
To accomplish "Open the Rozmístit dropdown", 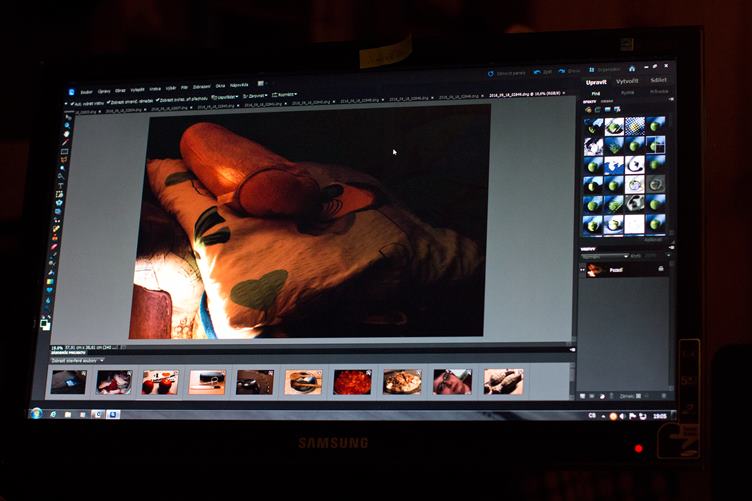I will 284,94.
